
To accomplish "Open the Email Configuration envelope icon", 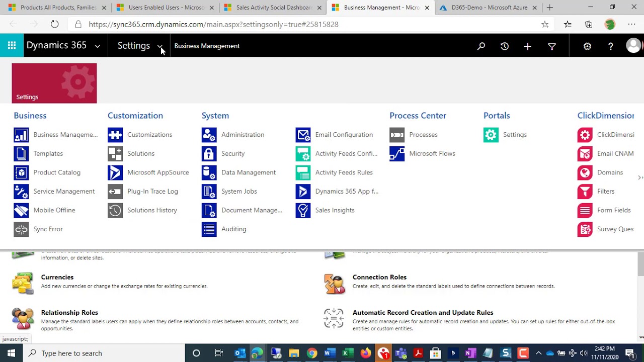I will coord(303,135).
